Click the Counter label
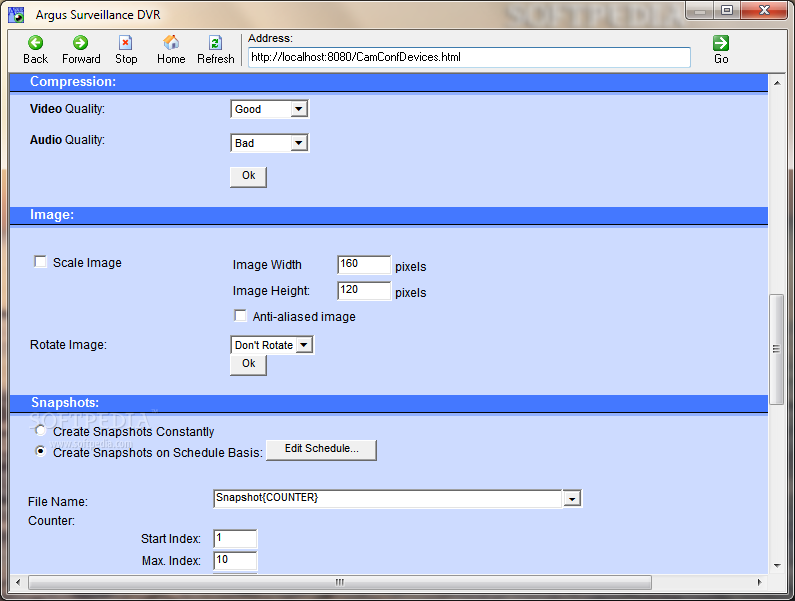The width and height of the screenshot is (795, 601). pyautogui.click(x=51, y=521)
